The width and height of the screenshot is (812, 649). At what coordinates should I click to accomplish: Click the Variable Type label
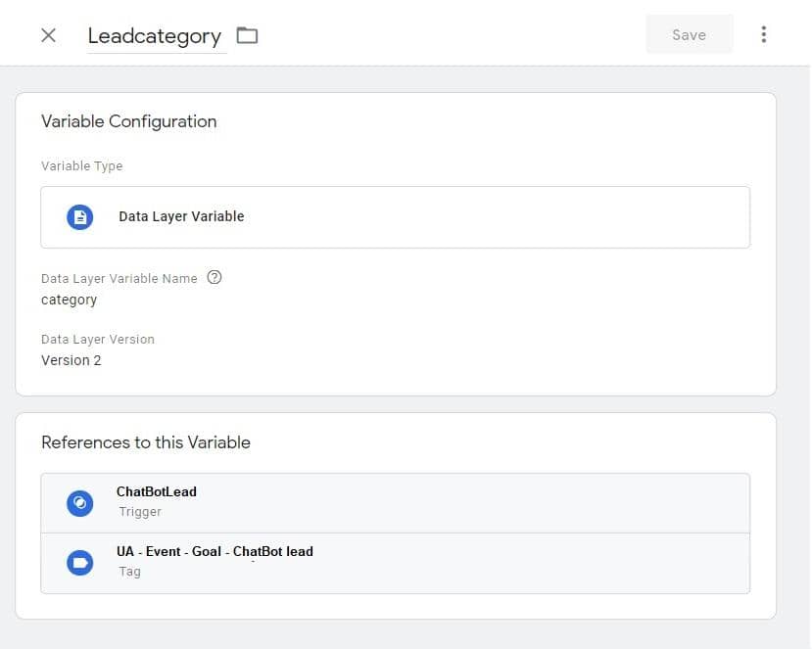click(82, 166)
